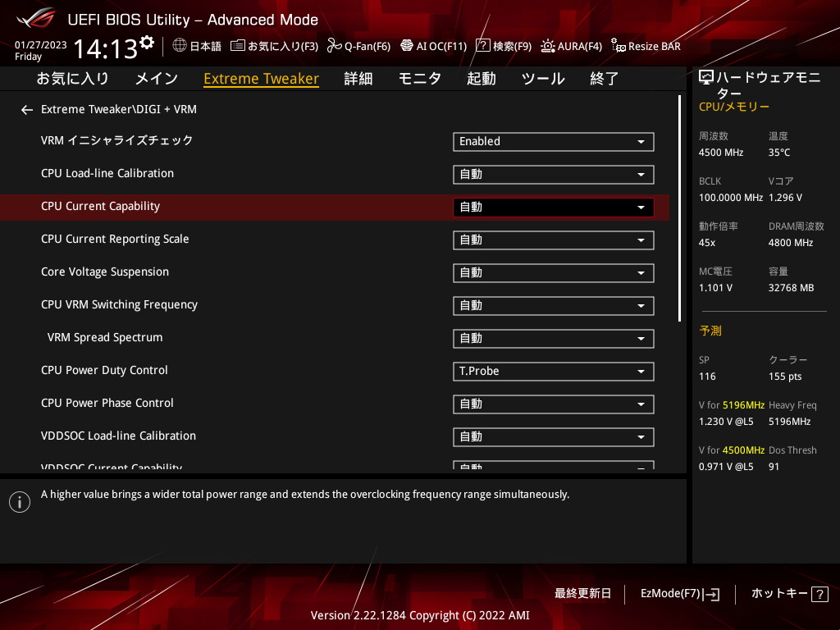The height and width of the screenshot is (630, 840).
Task: Open CPU Current Reporting Scale dropdown
Action: (x=554, y=240)
